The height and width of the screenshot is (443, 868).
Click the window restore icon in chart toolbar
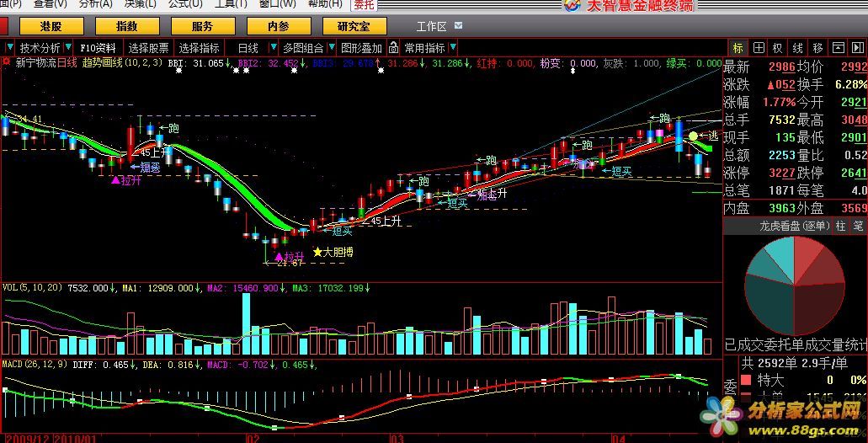point(838,48)
